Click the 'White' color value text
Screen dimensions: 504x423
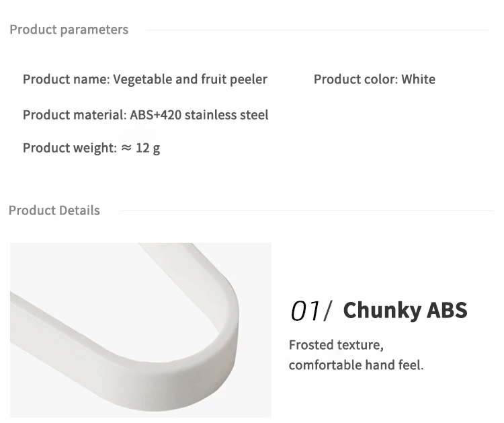(419, 79)
